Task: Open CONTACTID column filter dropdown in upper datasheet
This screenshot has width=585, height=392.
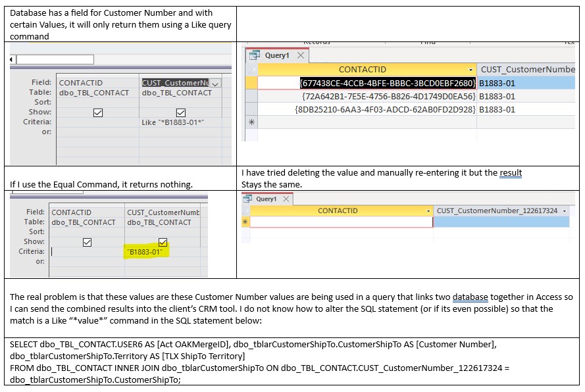Action: coord(471,70)
